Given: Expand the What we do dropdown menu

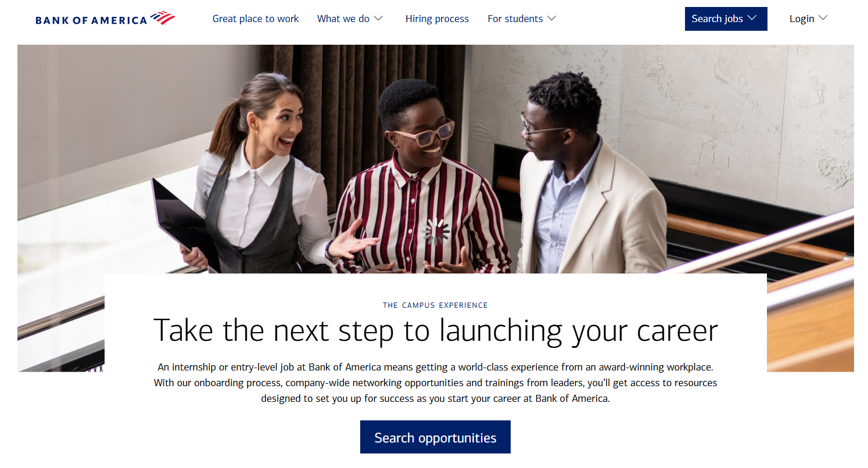Looking at the screenshot, I should pos(350,19).
